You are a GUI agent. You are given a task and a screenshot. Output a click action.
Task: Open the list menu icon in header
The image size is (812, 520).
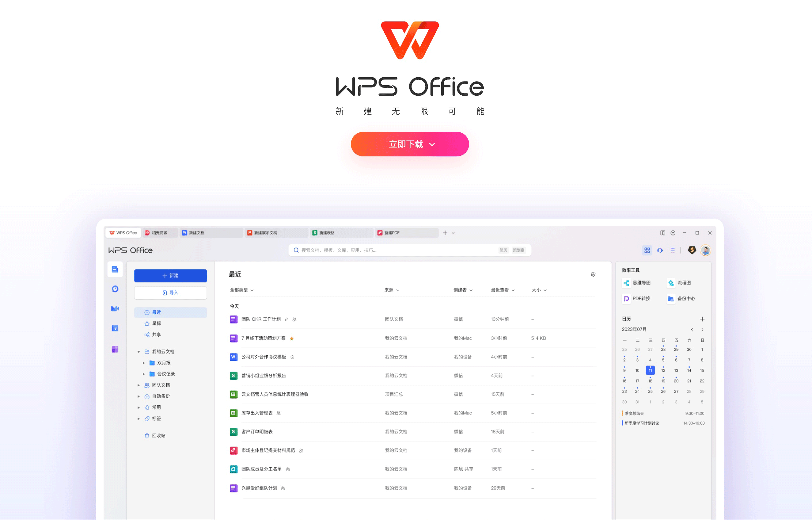point(673,250)
